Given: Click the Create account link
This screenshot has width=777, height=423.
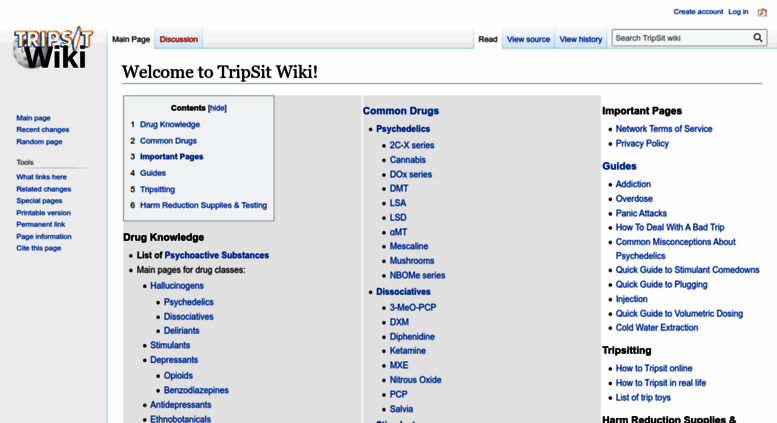Looking at the screenshot, I should point(698,12).
